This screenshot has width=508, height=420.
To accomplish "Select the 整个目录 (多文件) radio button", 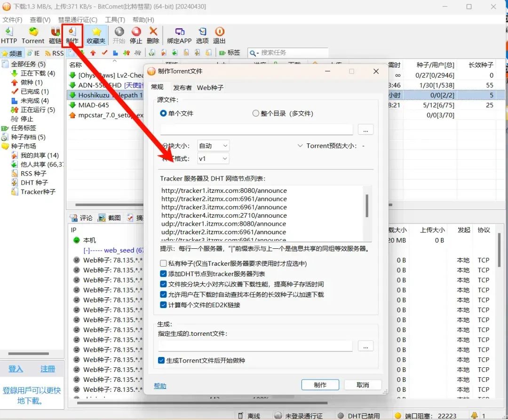I will 255,113.
